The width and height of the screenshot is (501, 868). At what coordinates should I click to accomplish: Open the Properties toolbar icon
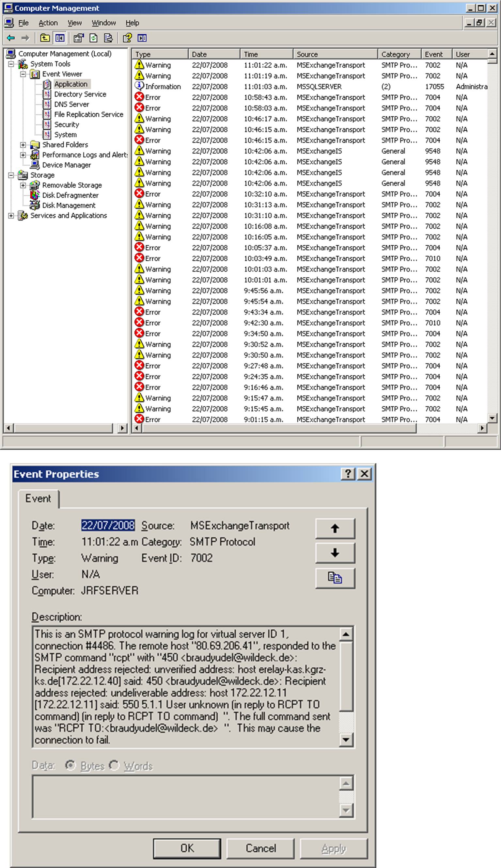point(79,38)
